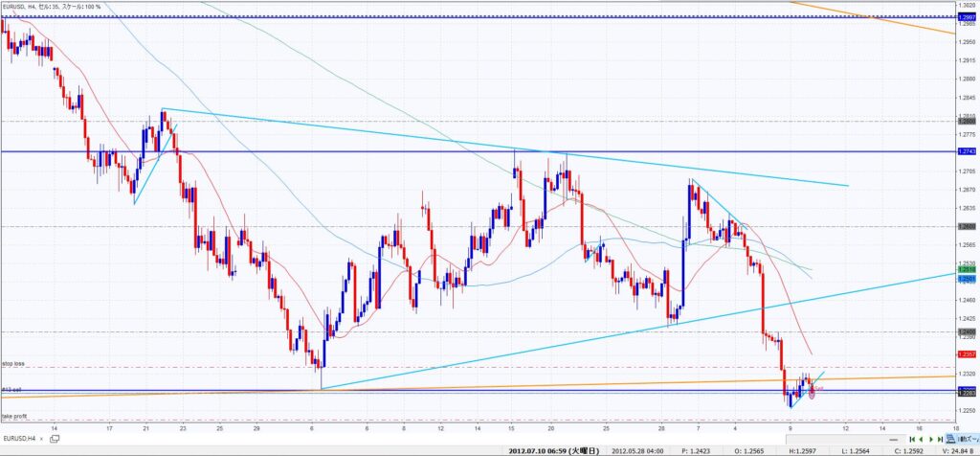980x456 pixels.
Task: Click the 1.2283 current price tag
Action: pos(968,392)
